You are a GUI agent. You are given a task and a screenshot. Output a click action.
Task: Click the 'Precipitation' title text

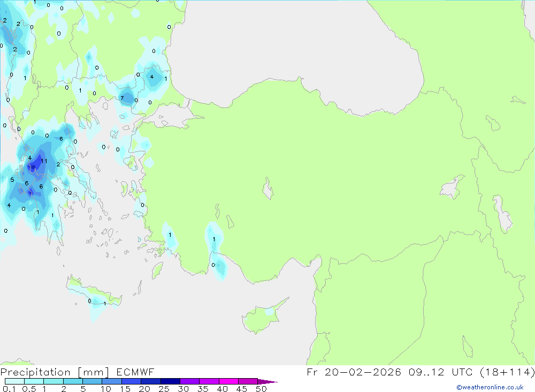pyautogui.click(x=35, y=372)
